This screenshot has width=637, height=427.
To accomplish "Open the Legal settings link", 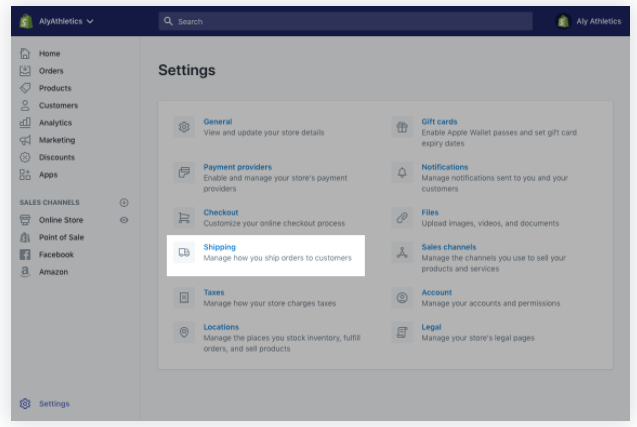I will [431, 327].
